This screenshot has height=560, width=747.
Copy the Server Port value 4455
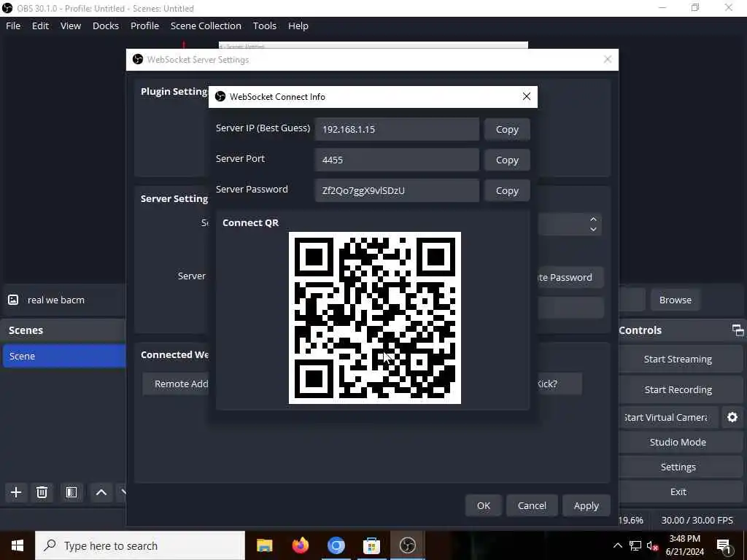[x=507, y=160]
